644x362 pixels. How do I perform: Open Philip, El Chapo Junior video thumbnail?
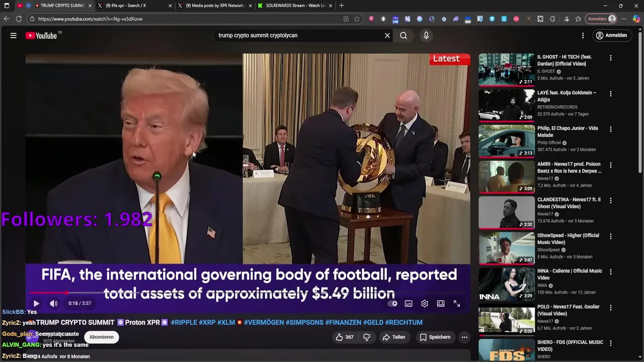click(506, 141)
